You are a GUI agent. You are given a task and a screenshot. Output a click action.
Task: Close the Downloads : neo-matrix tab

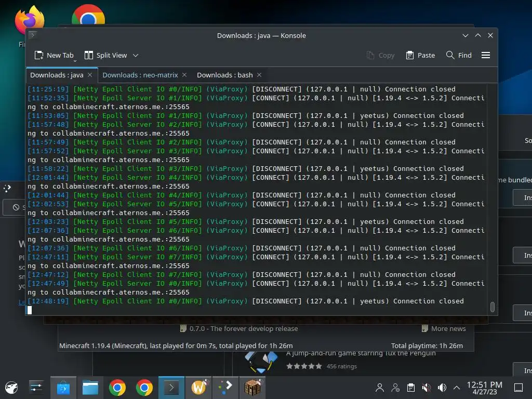click(184, 75)
